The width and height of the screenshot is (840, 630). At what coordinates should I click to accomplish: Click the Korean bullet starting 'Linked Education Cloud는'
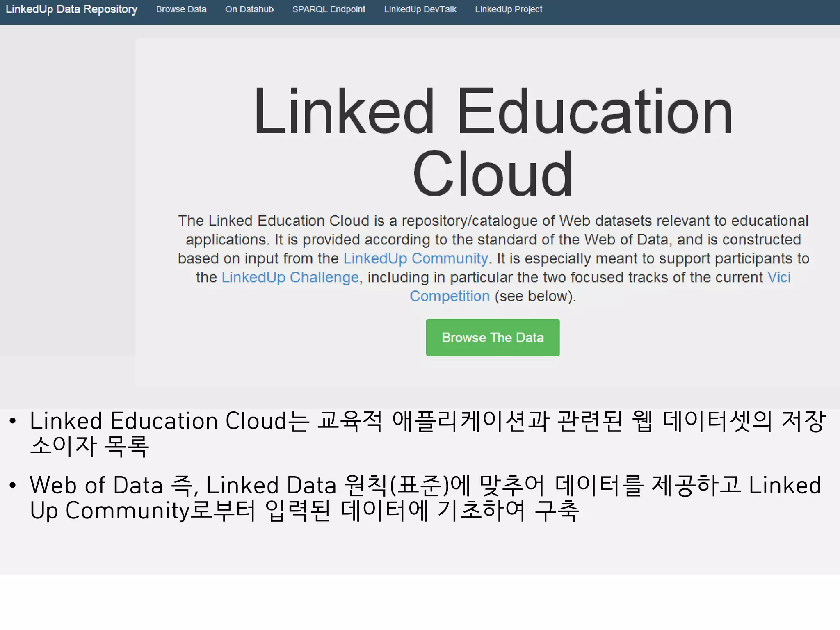428,433
